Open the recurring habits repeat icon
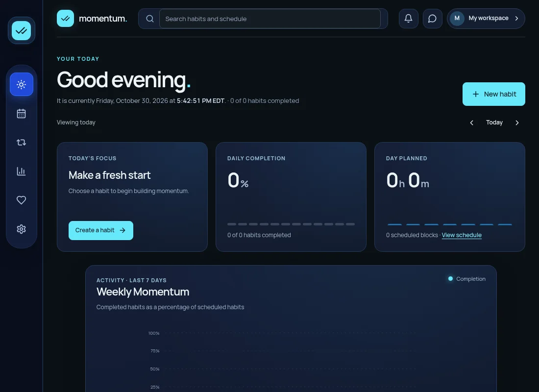539x392 pixels. pyautogui.click(x=21, y=143)
